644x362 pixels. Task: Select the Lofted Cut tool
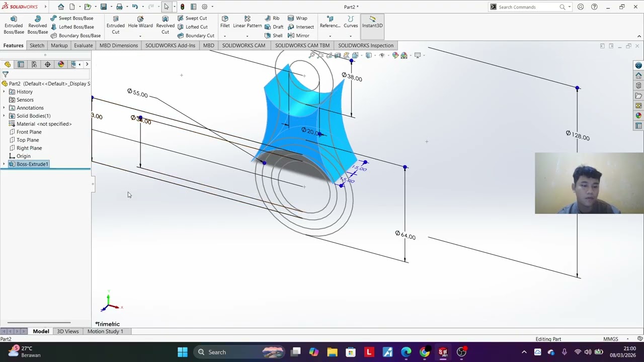point(192,27)
